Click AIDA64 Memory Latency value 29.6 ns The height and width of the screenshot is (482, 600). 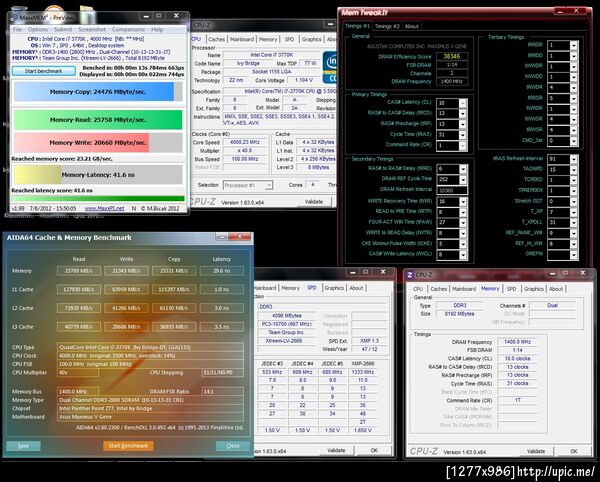[x=222, y=271]
